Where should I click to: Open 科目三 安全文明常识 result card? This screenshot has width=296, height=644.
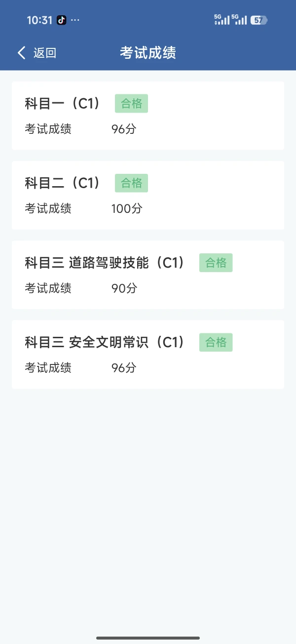148,354
